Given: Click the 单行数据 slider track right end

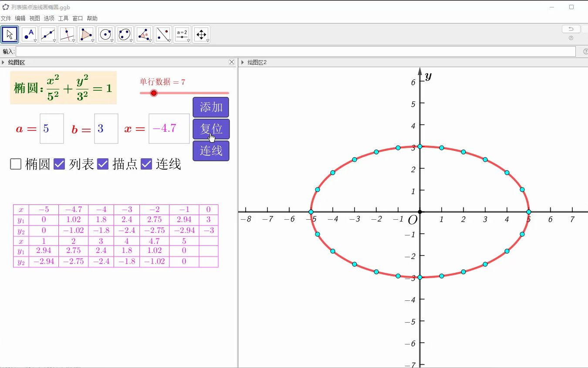Looking at the screenshot, I should (227, 93).
